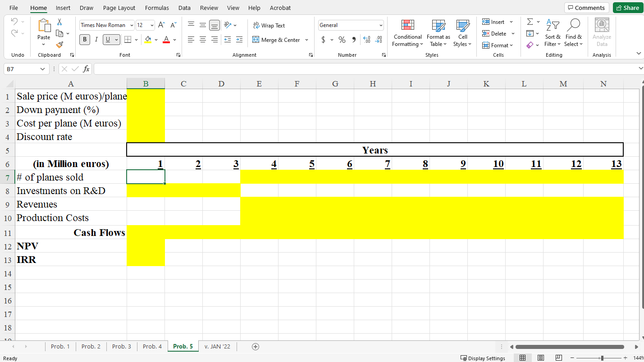644x362 pixels.
Task: Toggle Bold formatting
Action: coord(85,40)
